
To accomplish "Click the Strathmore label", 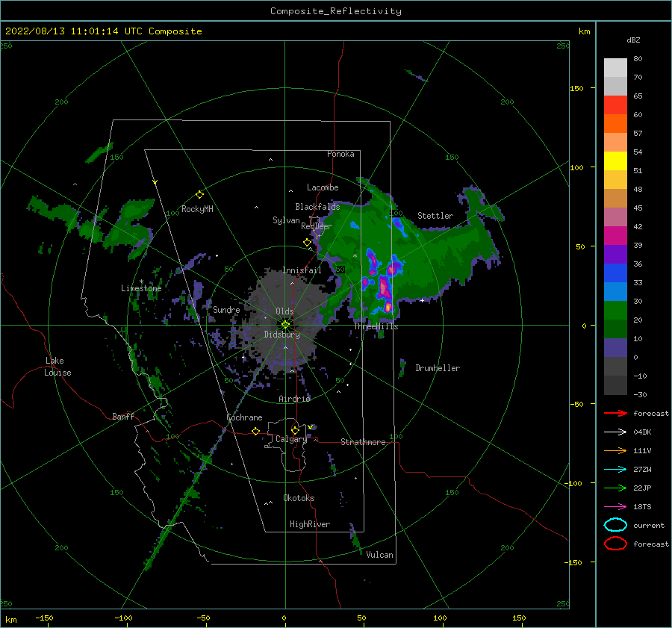I will [x=363, y=442].
